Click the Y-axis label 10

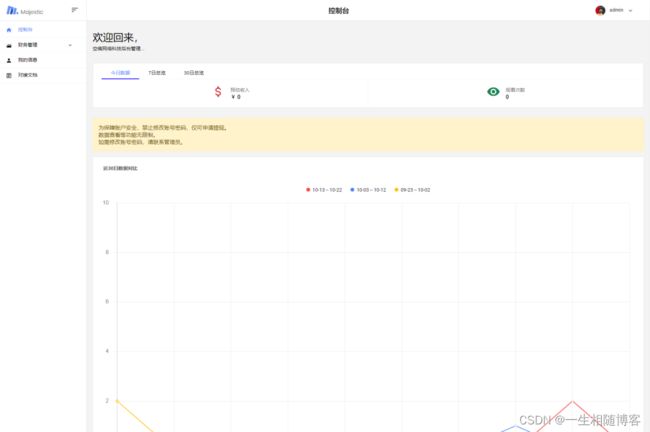(x=106, y=203)
